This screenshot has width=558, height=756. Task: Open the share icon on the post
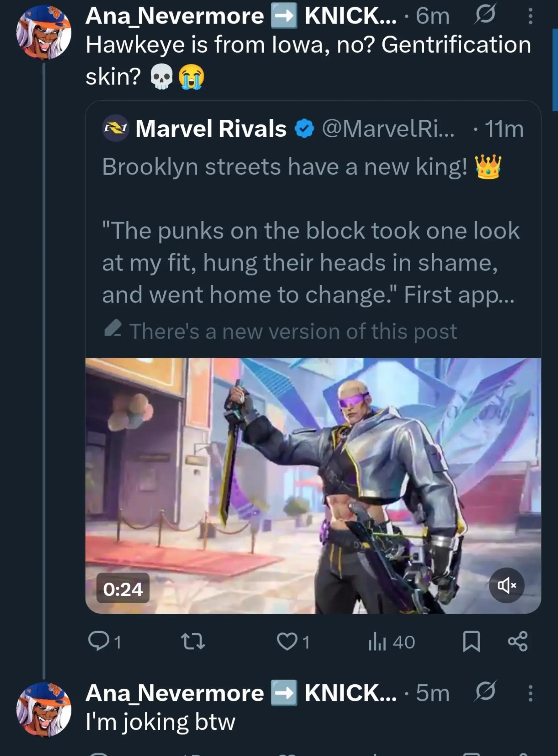[518, 642]
